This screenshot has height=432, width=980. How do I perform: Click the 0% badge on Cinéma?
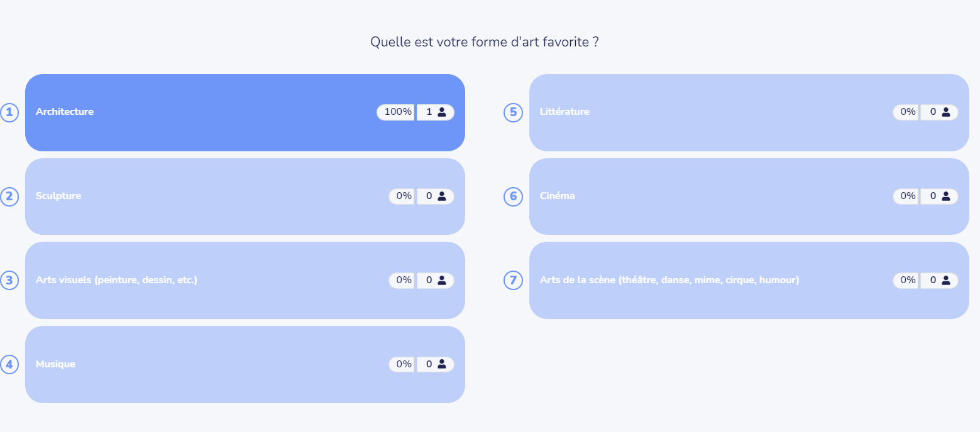pos(906,196)
